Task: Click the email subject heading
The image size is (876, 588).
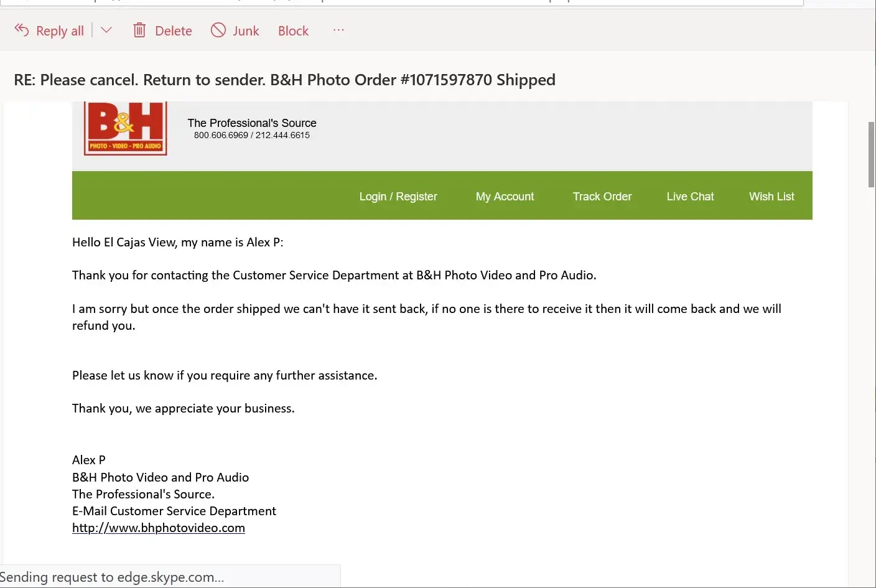Action: click(284, 80)
